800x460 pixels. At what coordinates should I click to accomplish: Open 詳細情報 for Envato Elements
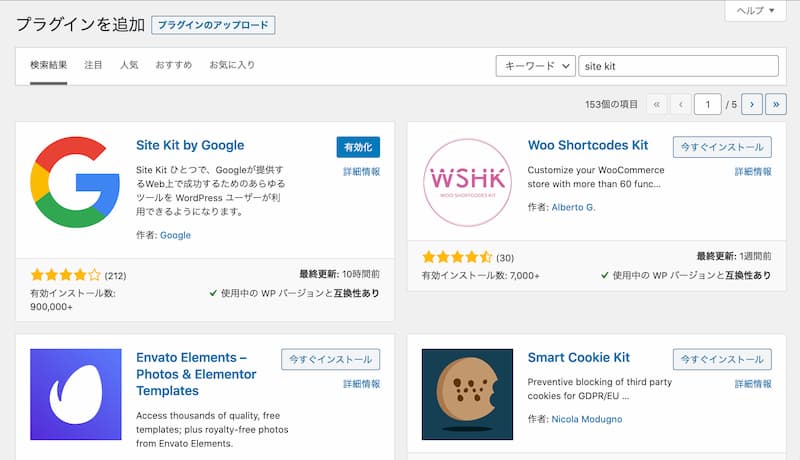[x=361, y=384]
